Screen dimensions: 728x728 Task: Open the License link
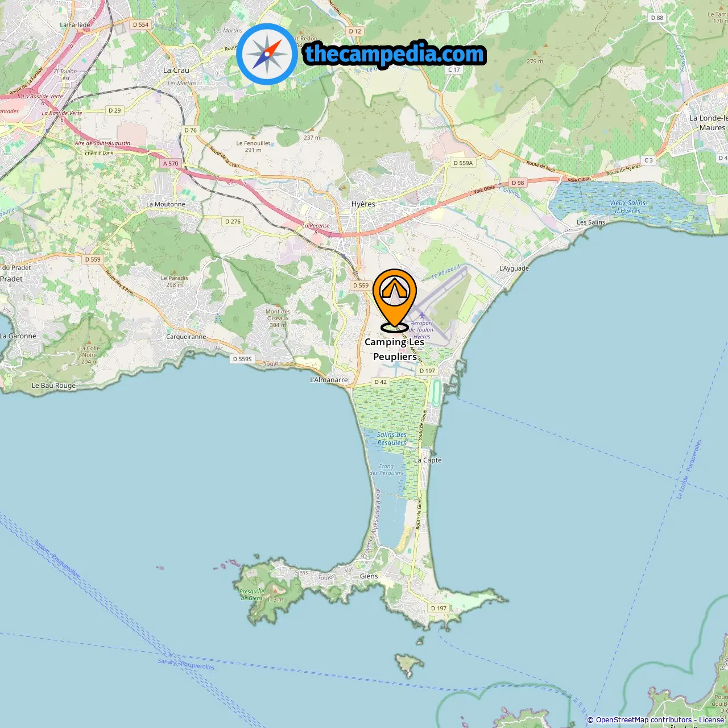[x=712, y=720]
